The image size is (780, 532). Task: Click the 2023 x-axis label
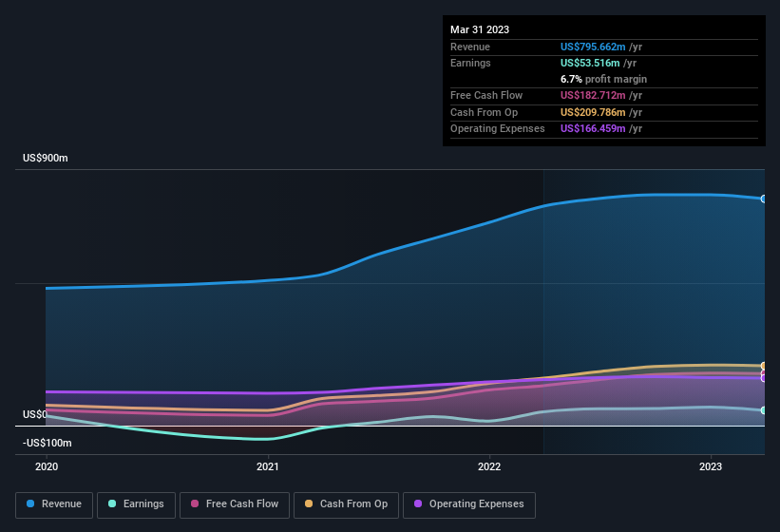(x=711, y=466)
